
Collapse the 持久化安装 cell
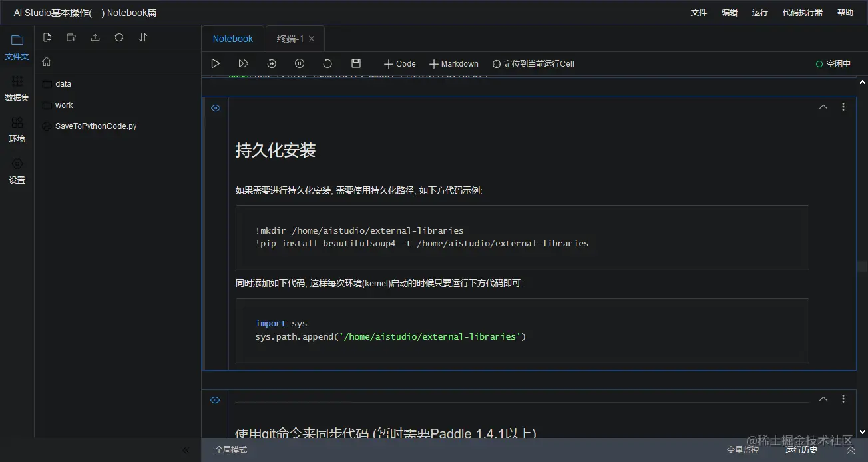point(823,107)
